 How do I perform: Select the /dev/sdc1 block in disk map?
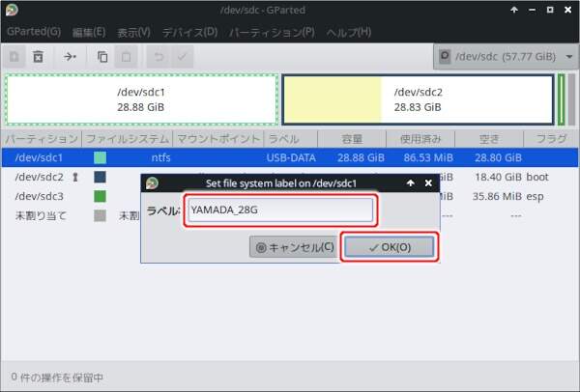click(142, 99)
